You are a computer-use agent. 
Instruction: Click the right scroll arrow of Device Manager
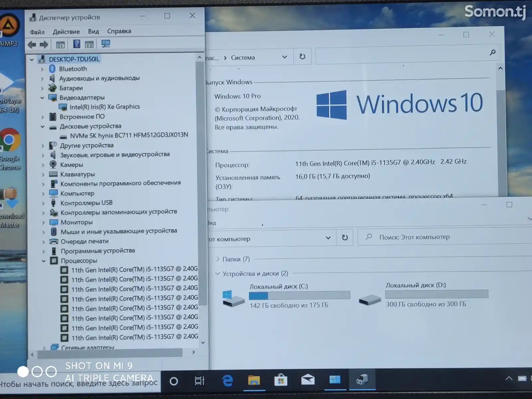coord(194,352)
